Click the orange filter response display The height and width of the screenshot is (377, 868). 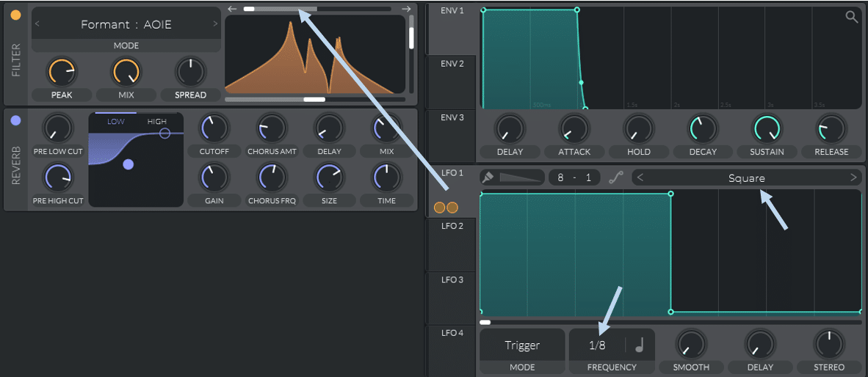pos(315,54)
